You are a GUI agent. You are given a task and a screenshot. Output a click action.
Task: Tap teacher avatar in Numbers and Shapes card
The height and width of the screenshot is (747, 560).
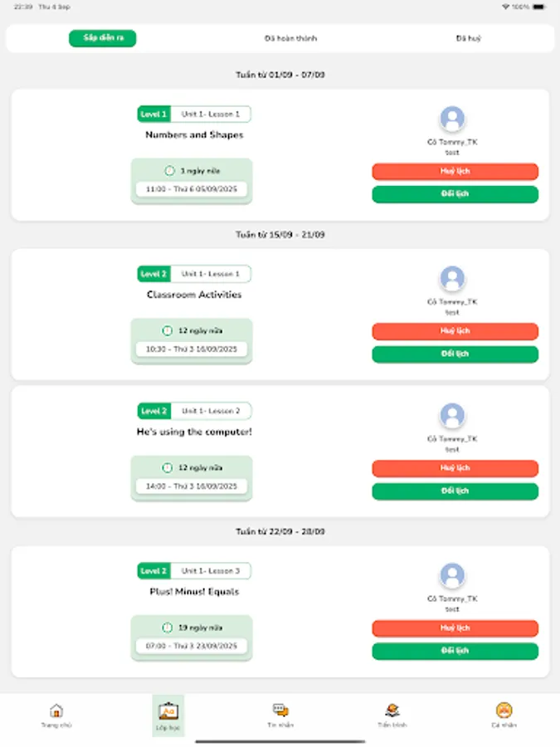click(x=452, y=119)
